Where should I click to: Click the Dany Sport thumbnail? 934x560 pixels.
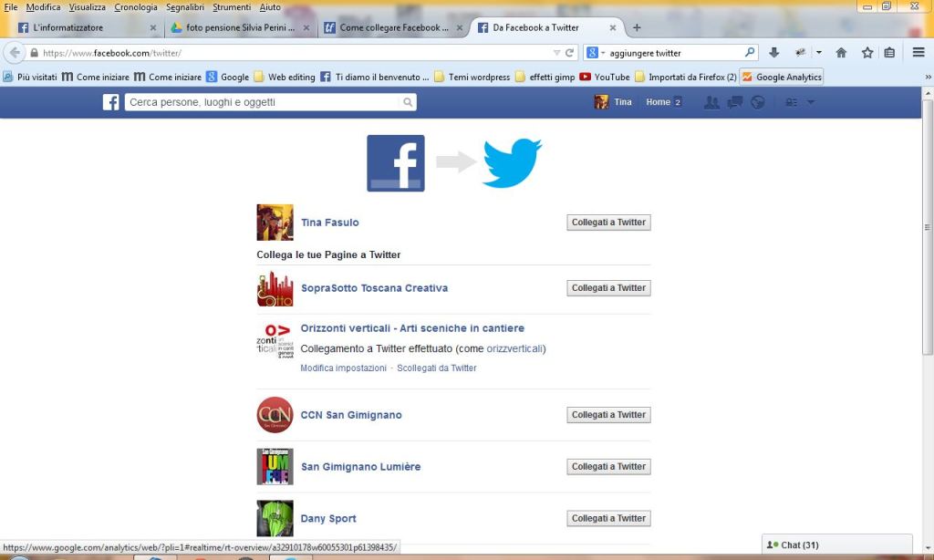tap(275, 518)
